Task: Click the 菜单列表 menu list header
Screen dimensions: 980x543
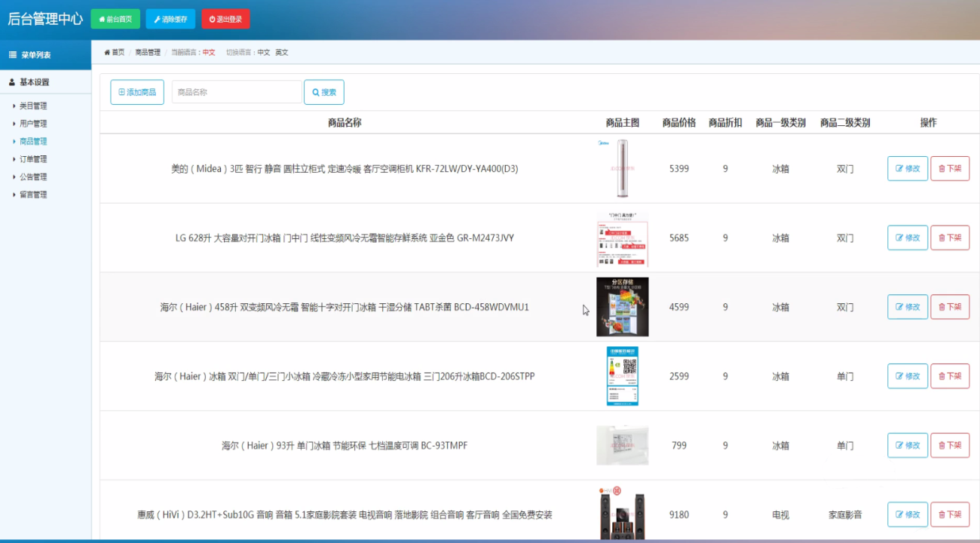Action: tap(45, 55)
